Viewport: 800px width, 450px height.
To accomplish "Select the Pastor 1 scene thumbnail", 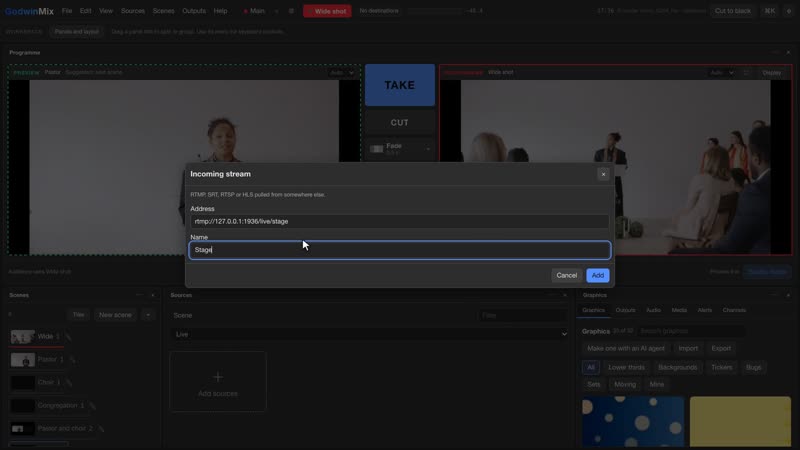I will click(22, 360).
